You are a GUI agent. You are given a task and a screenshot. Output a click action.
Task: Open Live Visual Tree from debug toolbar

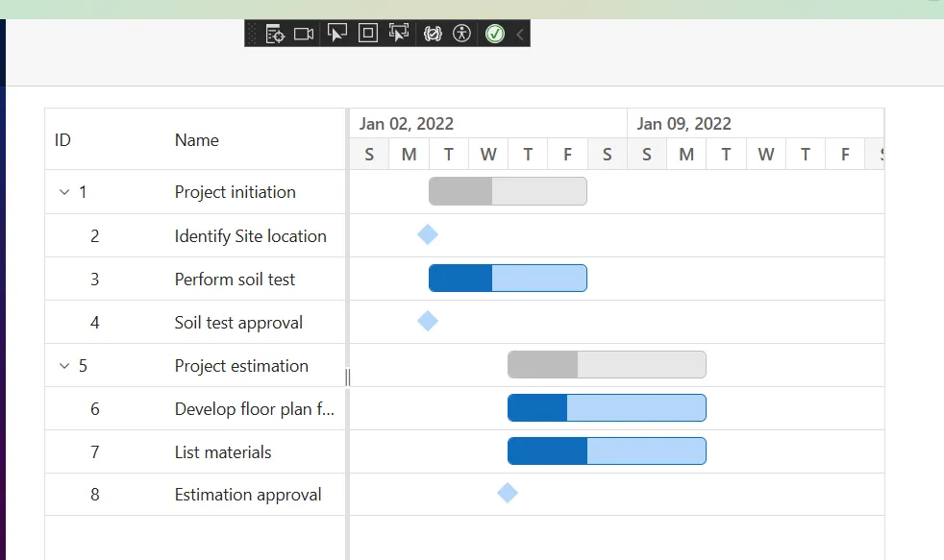275,34
